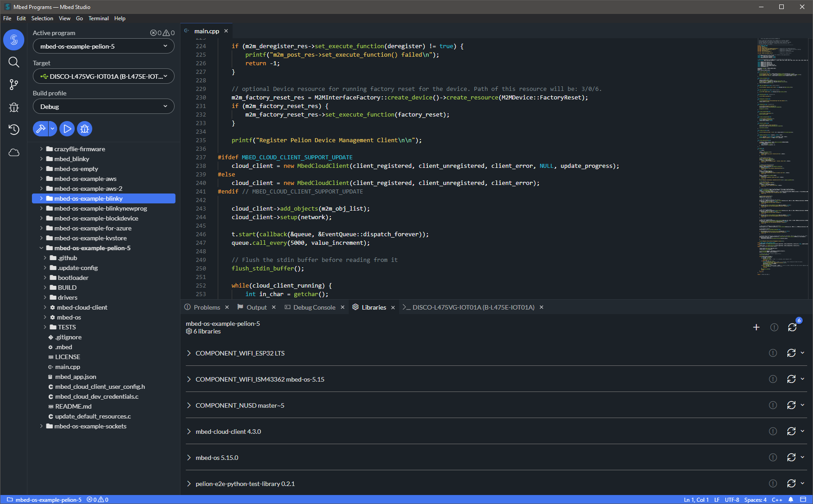Image resolution: width=813 pixels, height=504 pixels.
Task: Expand the BUILD folder
Action: 45,288
